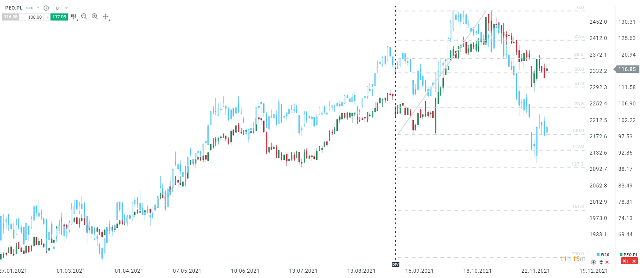
Task: Decrease volume with the minus button
Action: coord(23,17)
